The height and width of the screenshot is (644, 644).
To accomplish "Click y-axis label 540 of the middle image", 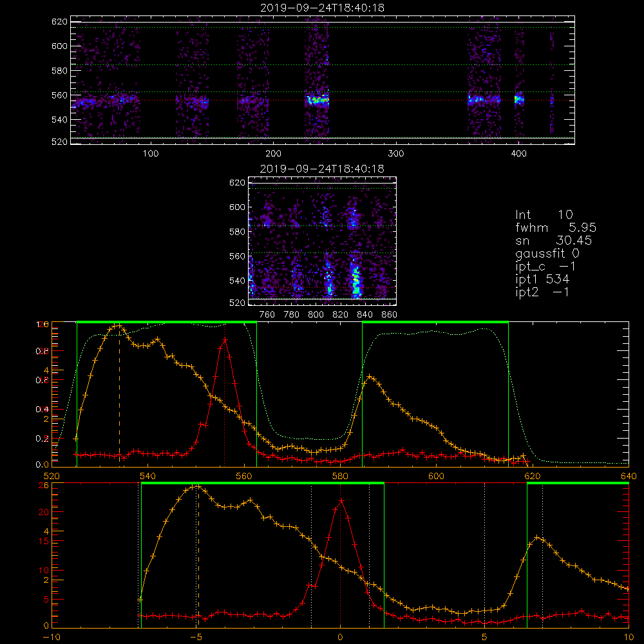I will 238,281.
